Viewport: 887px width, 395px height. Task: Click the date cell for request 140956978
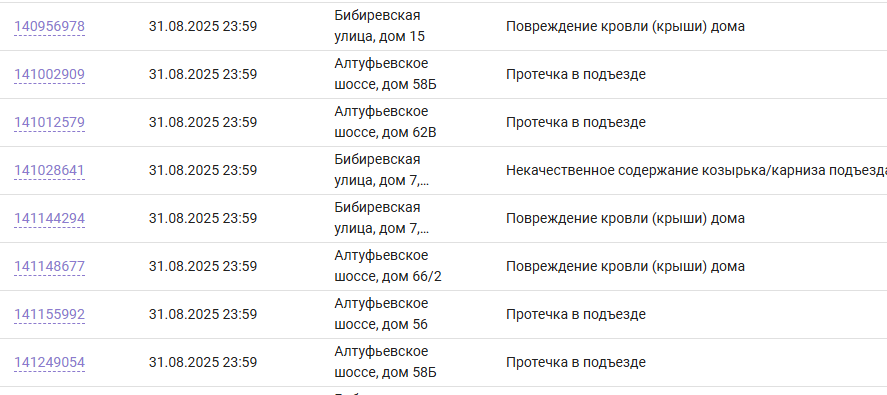pyautogui.click(x=203, y=27)
